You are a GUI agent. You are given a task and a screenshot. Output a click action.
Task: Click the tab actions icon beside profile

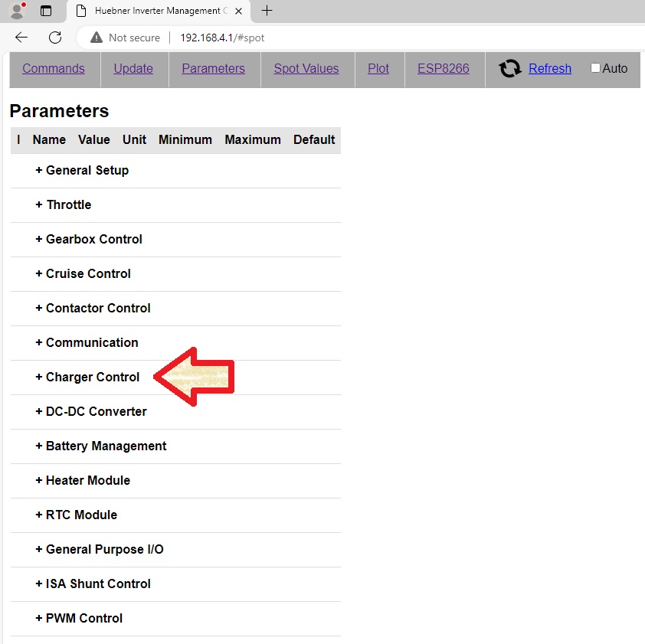47,11
